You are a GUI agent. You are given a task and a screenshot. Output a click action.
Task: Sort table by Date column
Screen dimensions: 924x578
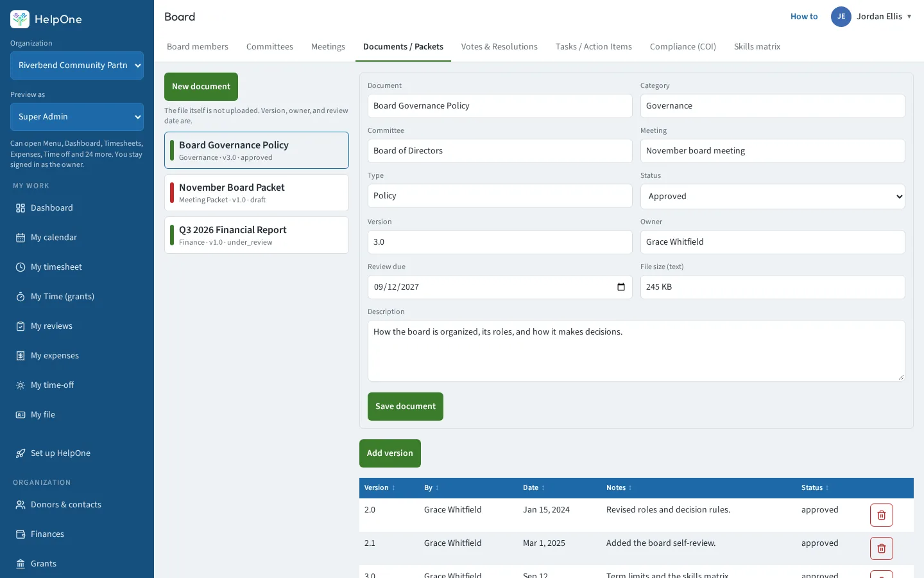click(x=534, y=488)
